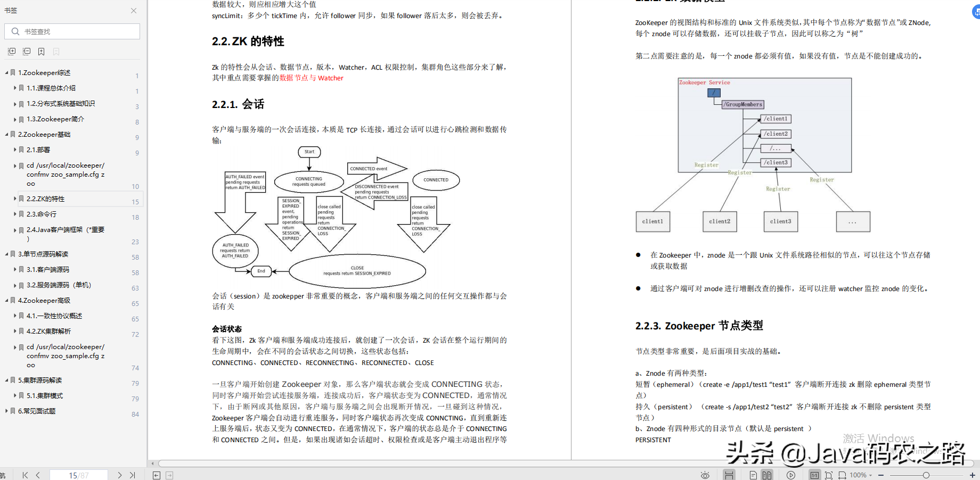Open bookmark 4.1.一致性协议概述
This screenshot has width=980, height=480.
[54, 316]
